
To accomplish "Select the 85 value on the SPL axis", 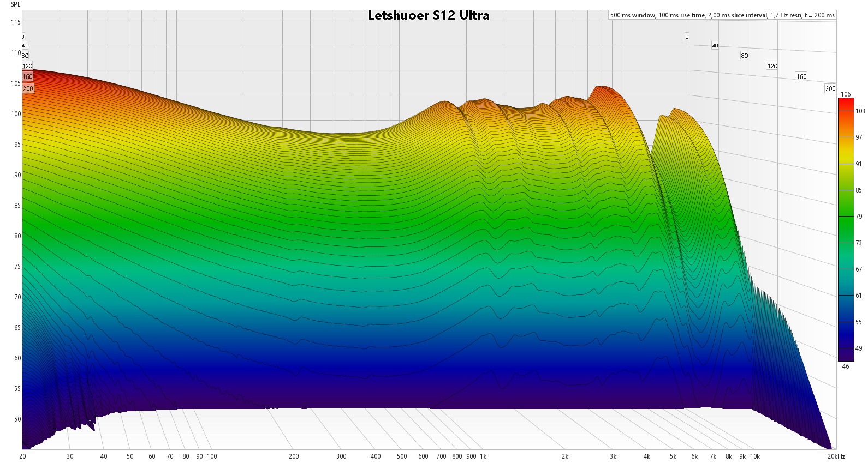I will coord(17,206).
